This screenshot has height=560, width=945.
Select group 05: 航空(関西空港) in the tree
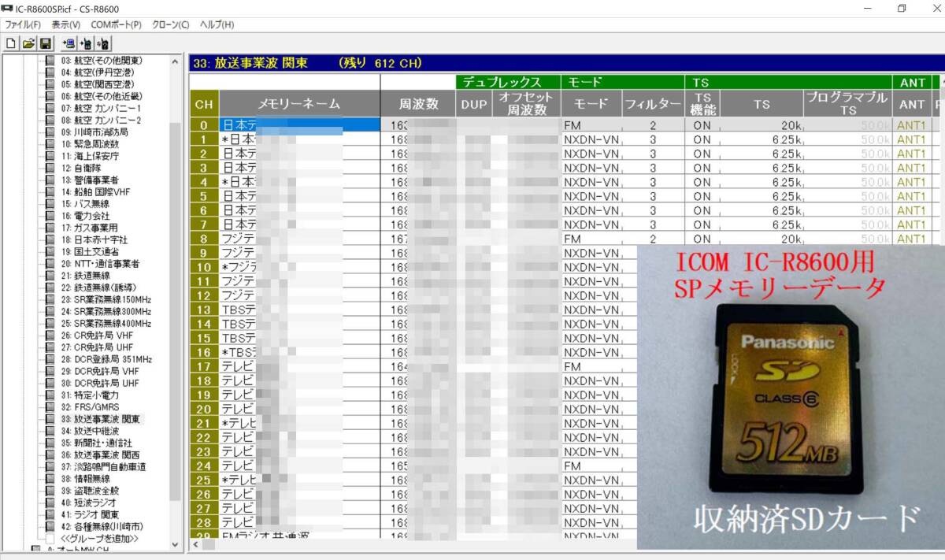tap(98, 84)
